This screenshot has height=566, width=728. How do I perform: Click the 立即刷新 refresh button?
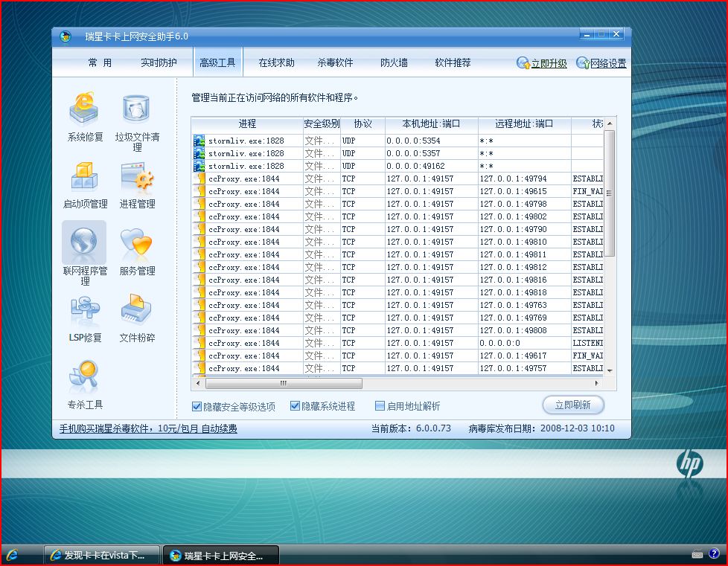[x=572, y=405]
